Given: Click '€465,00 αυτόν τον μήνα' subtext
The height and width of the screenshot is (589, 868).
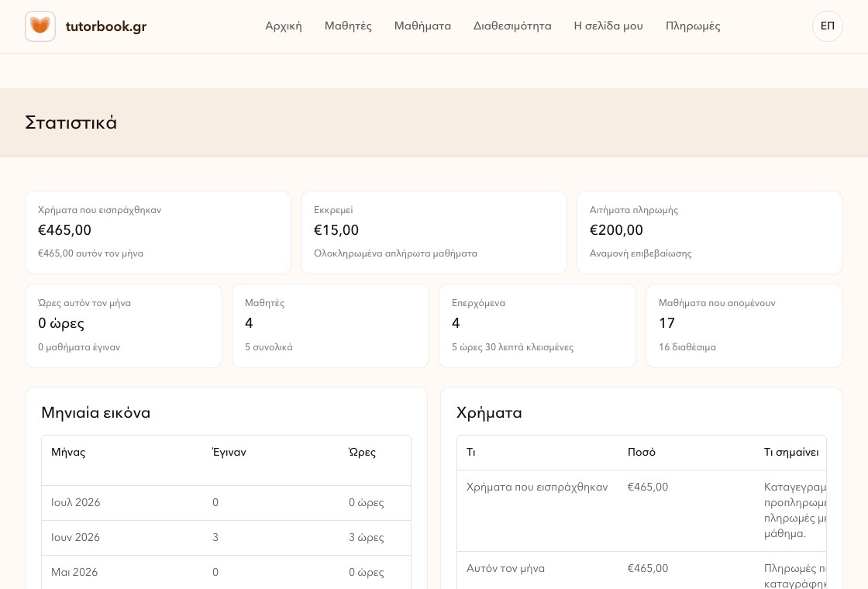Looking at the screenshot, I should pyautogui.click(x=90, y=253).
